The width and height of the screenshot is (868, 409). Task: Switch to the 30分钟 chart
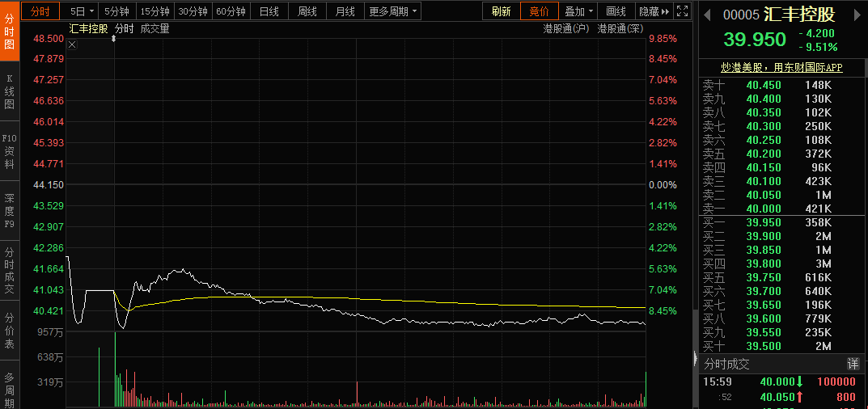(x=193, y=11)
